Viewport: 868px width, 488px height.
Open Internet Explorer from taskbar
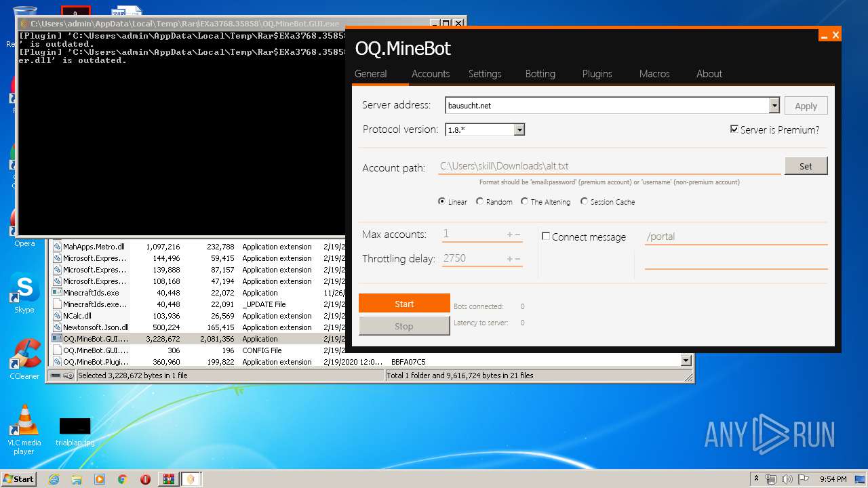[54, 479]
